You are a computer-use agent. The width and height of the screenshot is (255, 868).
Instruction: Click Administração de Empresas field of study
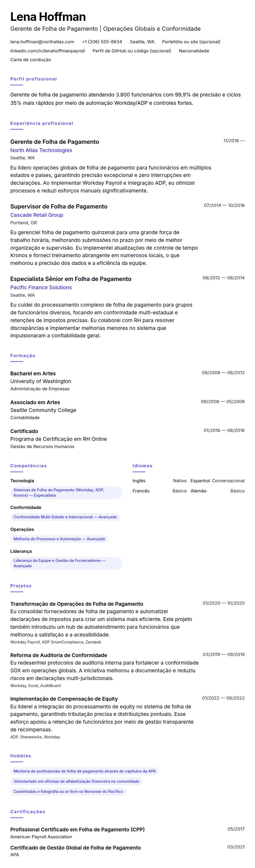(40, 388)
